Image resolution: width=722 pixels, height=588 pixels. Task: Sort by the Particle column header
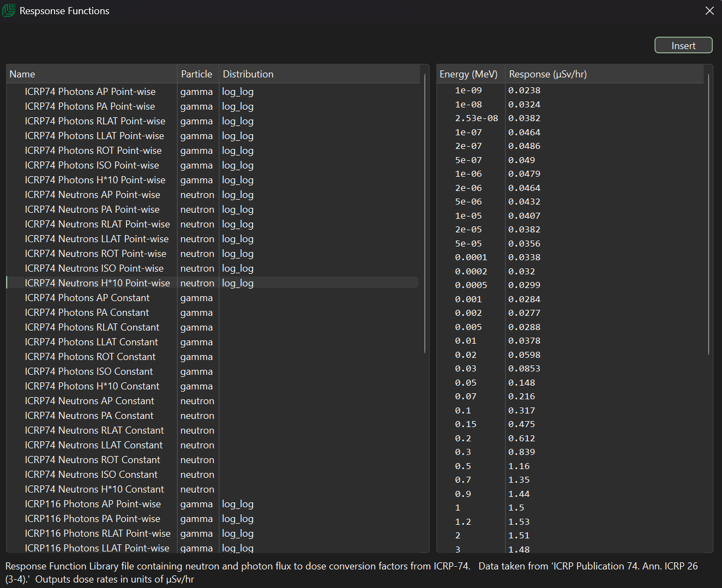tap(197, 74)
